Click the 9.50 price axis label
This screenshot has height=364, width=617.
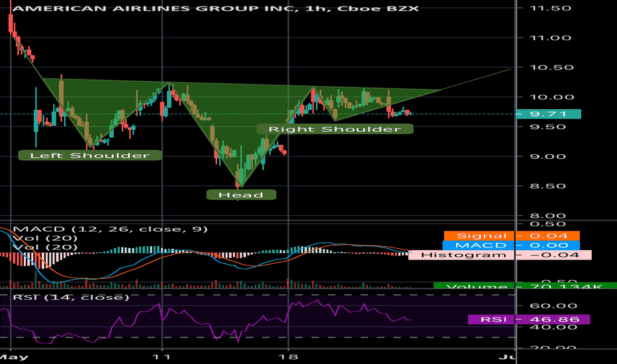pos(547,126)
